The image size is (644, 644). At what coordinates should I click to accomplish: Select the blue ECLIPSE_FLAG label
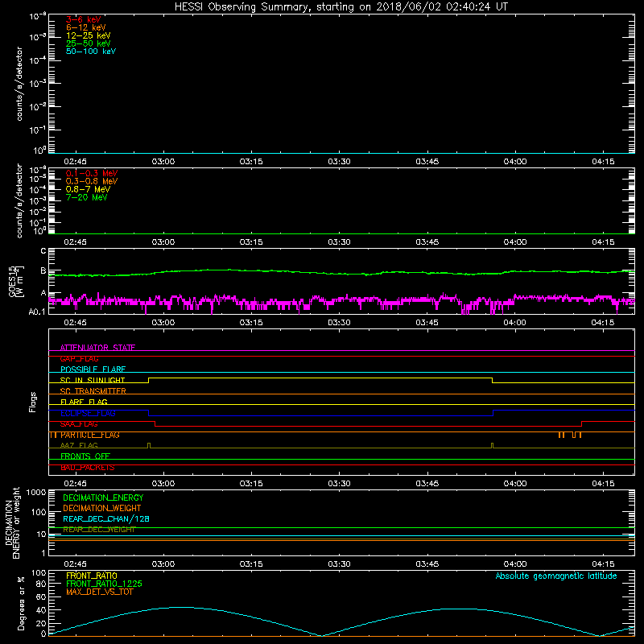click(x=88, y=413)
